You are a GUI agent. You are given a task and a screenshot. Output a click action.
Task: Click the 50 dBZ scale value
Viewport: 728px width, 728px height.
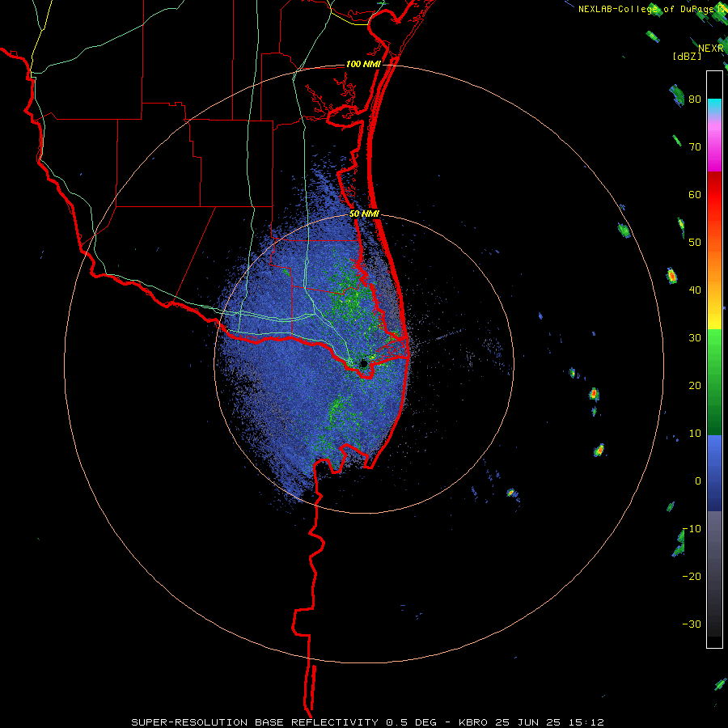click(x=695, y=243)
